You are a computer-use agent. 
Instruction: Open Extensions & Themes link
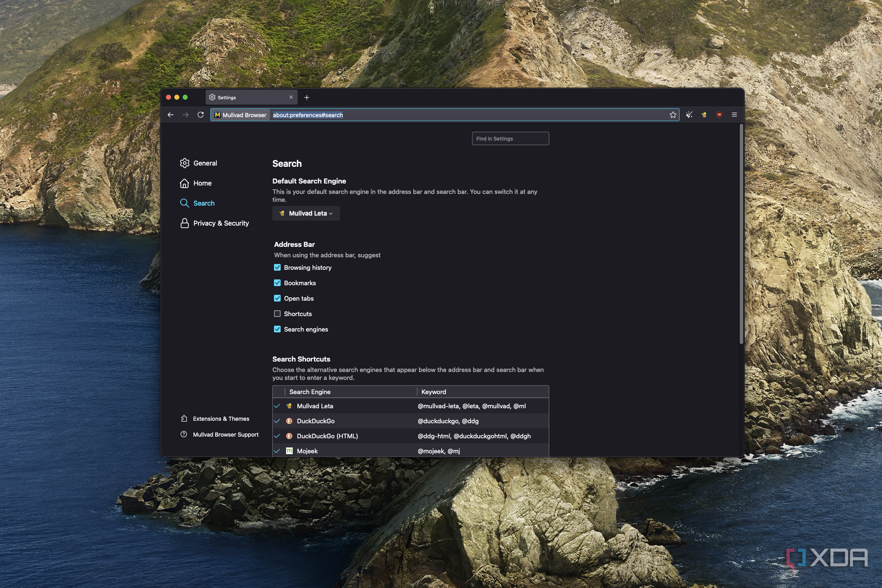(x=221, y=419)
